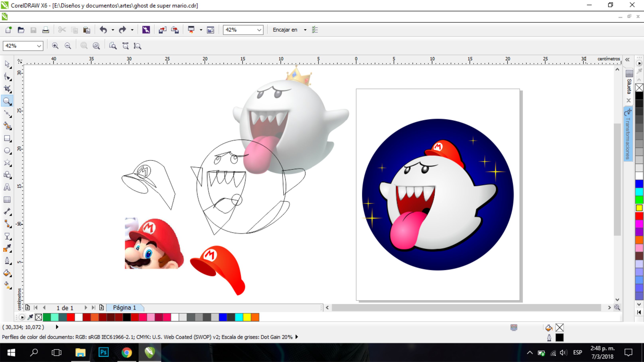This screenshot has height=362, width=644.
Task: Open File Explorer from the taskbar
Action: (x=80, y=352)
